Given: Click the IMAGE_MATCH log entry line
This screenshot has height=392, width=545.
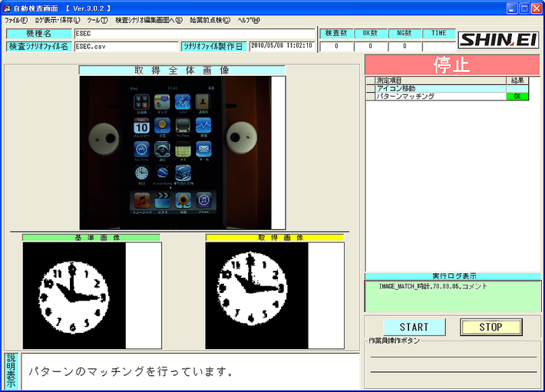Looking at the screenshot, I should [433, 286].
